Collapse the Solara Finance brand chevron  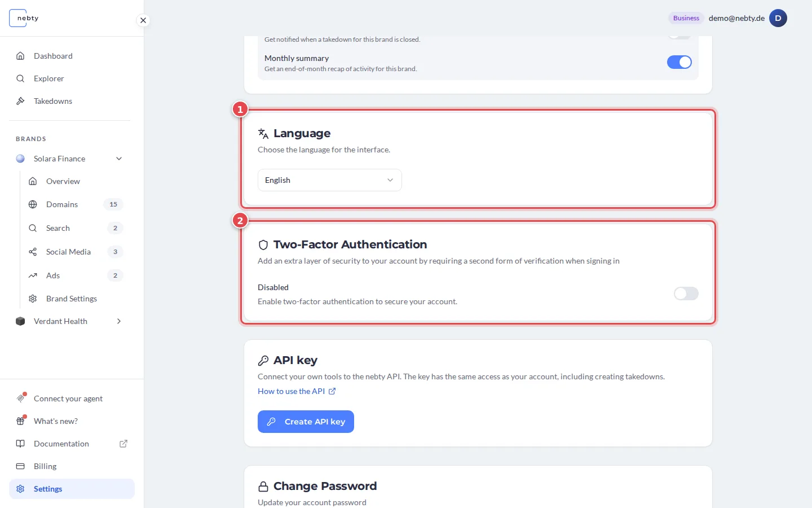pos(119,159)
